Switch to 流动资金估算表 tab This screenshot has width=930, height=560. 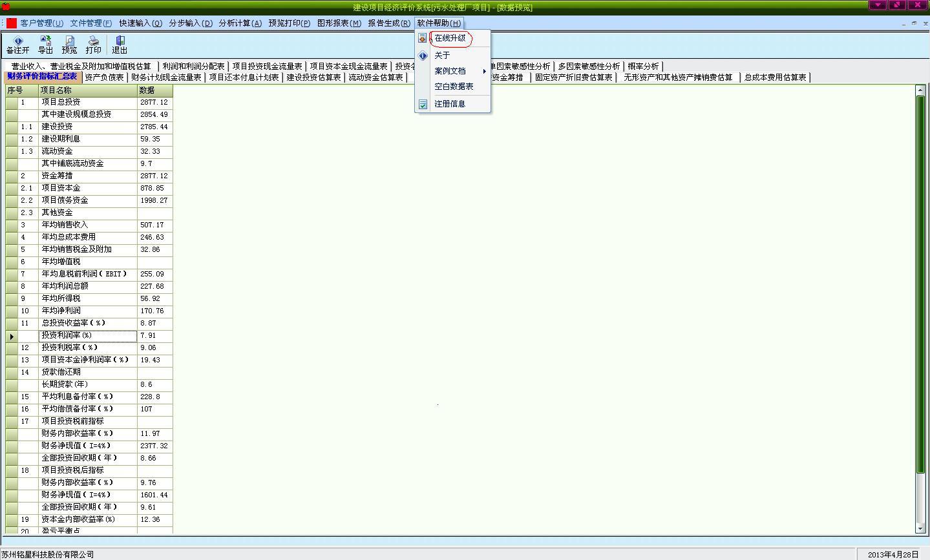click(x=376, y=78)
